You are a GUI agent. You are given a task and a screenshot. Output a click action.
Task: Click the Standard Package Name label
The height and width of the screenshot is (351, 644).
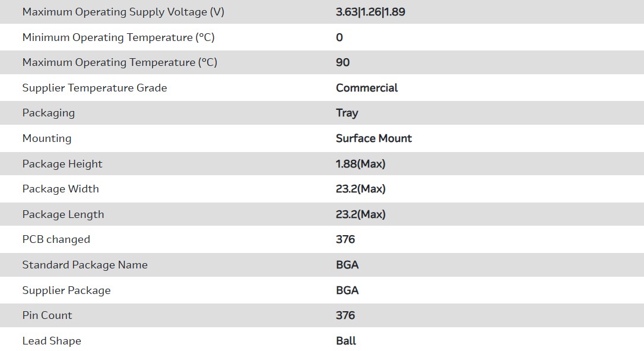[85, 265]
